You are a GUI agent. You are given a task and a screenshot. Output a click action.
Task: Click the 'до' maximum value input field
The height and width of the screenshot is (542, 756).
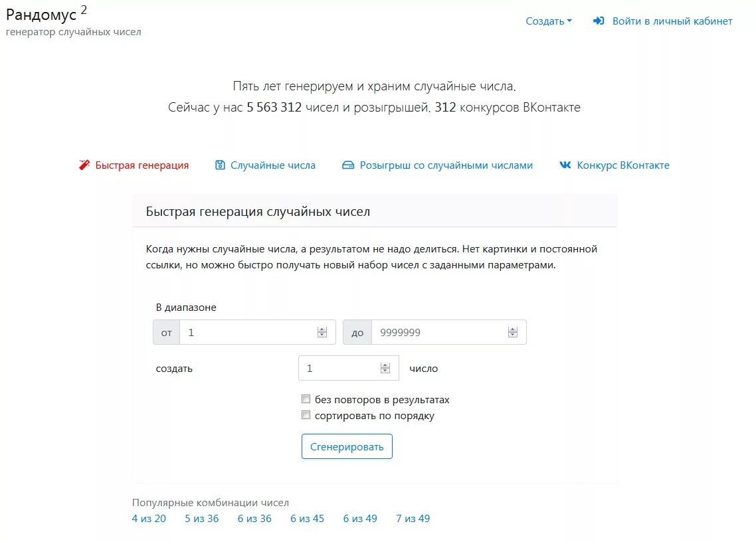(448, 332)
